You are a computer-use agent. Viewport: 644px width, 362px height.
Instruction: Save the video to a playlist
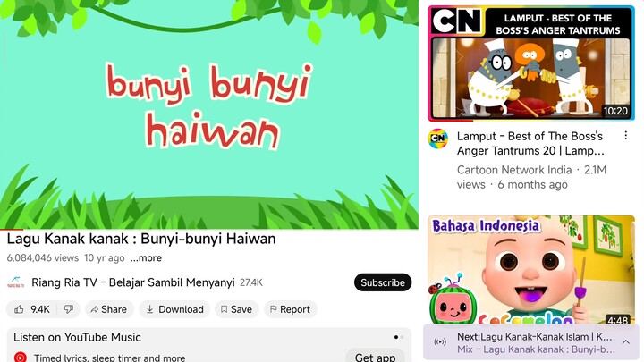click(x=236, y=309)
